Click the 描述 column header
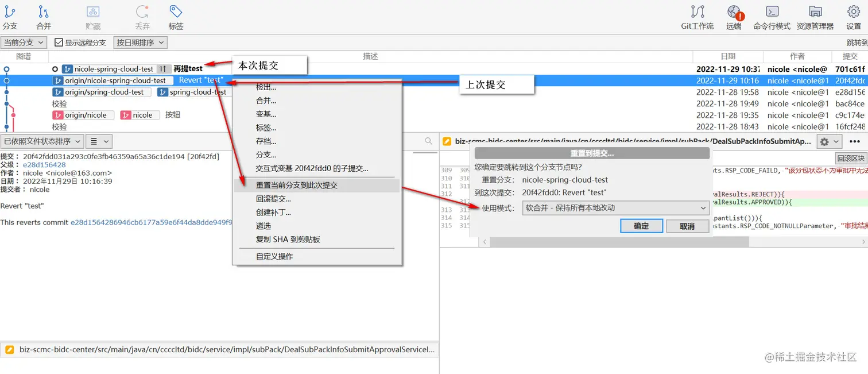This screenshot has height=374, width=868. coord(370,56)
